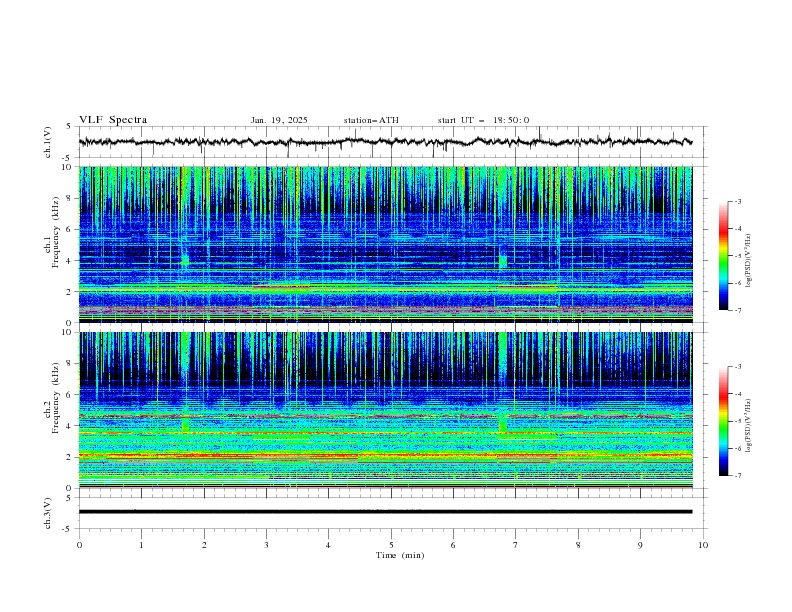The height and width of the screenshot is (612, 792).
Task: Select the ch.1 "Frequency (kHz)" axis label
Action: tap(55, 230)
